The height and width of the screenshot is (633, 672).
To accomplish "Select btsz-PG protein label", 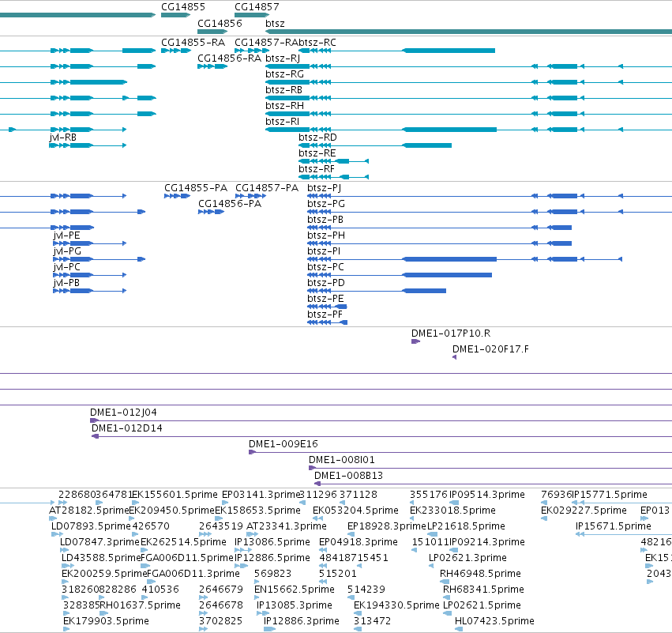I will pos(326,204).
